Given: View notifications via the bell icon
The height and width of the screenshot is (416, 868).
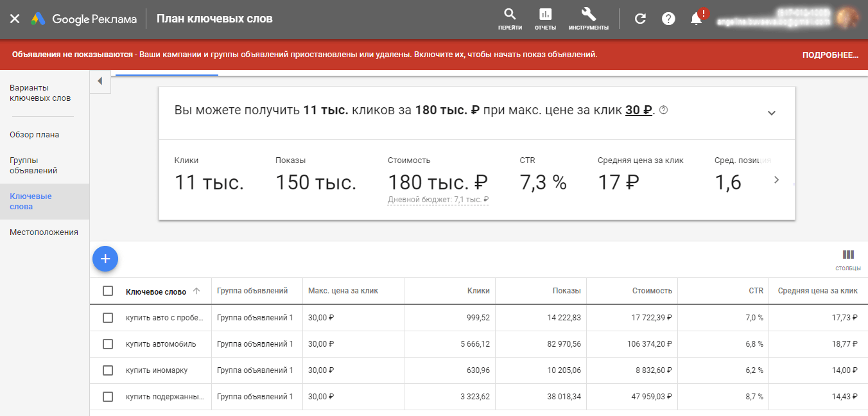Looking at the screenshot, I should pyautogui.click(x=695, y=19).
